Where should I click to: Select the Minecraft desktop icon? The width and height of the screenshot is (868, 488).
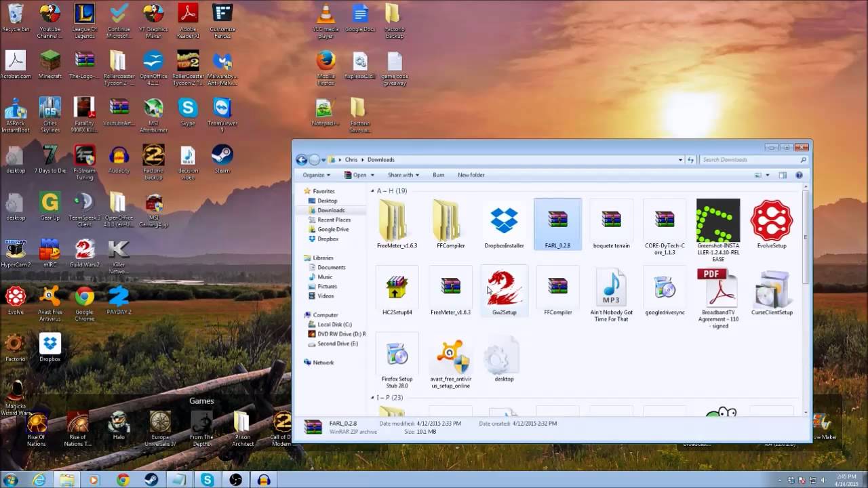coord(50,64)
